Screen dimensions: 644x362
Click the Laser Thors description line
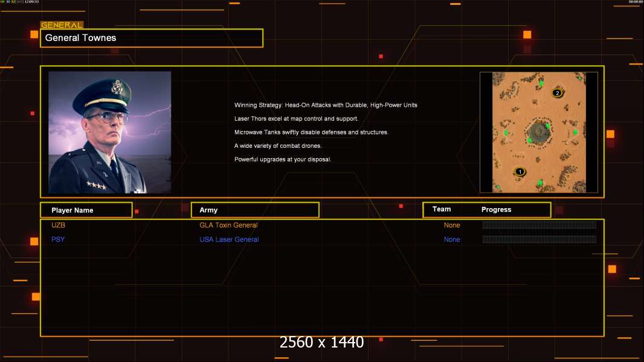click(x=296, y=118)
